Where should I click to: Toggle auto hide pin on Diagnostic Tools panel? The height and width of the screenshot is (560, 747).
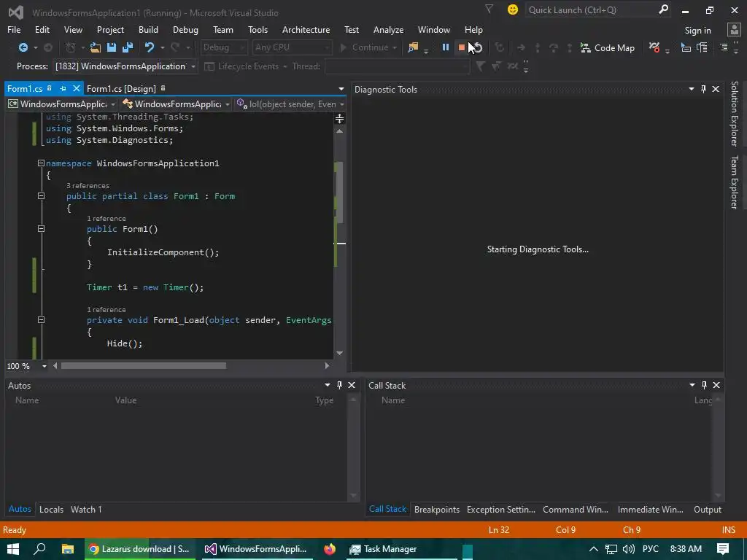704,89
